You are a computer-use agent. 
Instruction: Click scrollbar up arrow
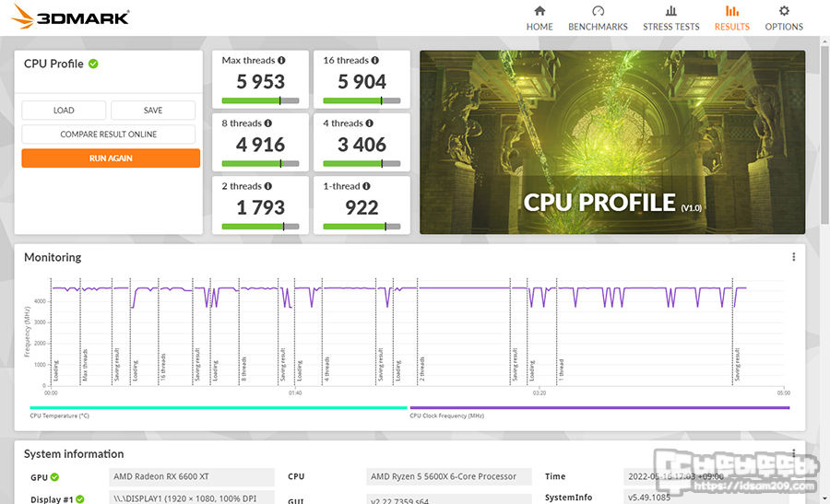(x=824, y=41)
